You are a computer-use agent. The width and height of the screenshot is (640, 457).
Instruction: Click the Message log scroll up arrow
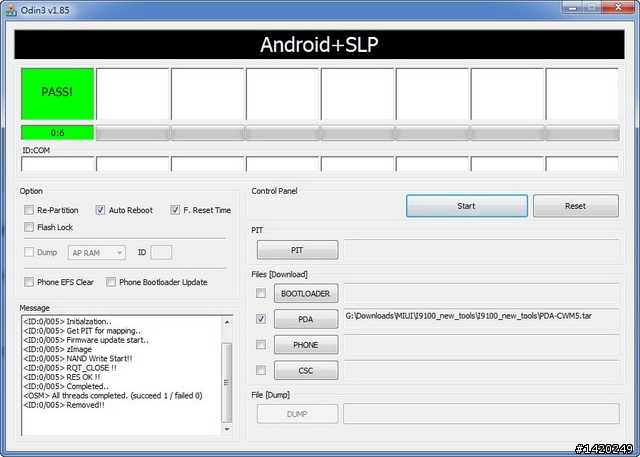(x=227, y=322)
